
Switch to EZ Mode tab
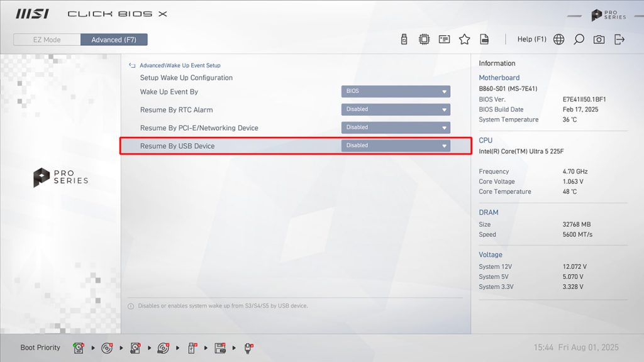47,40
